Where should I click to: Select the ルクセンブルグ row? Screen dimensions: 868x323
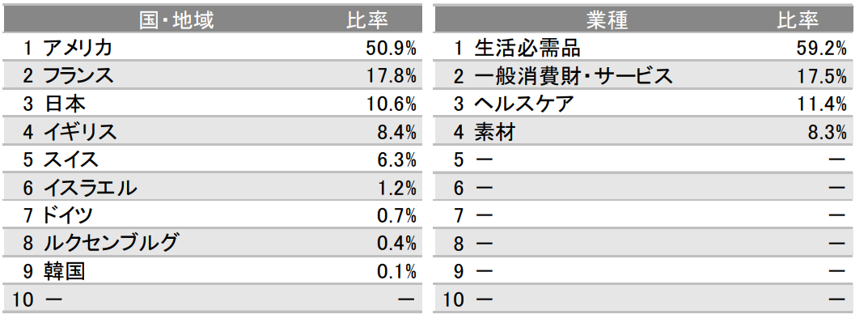pos(213,243)
